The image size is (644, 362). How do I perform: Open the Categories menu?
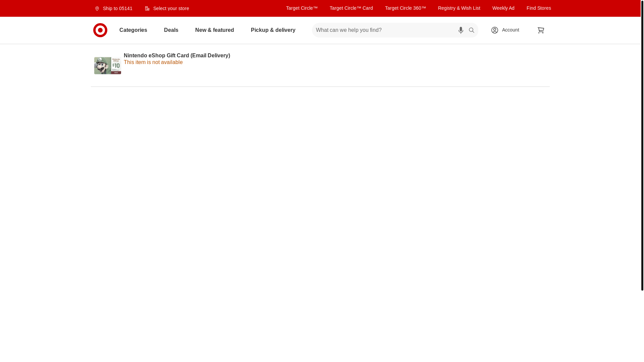tap(133, 30)
